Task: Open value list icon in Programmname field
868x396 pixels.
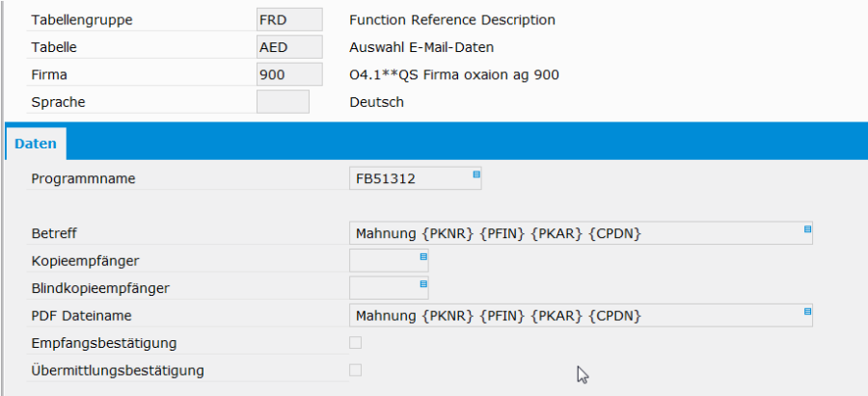Action: click(x=476, y=174)
